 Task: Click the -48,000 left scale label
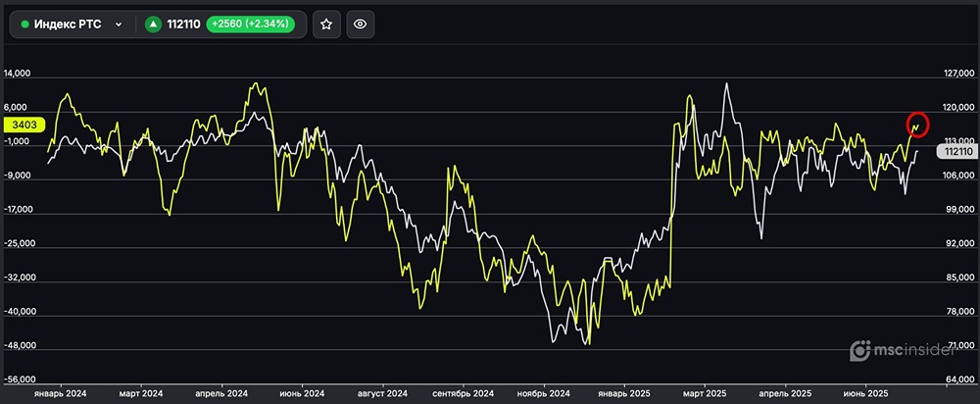coord(22,346)
